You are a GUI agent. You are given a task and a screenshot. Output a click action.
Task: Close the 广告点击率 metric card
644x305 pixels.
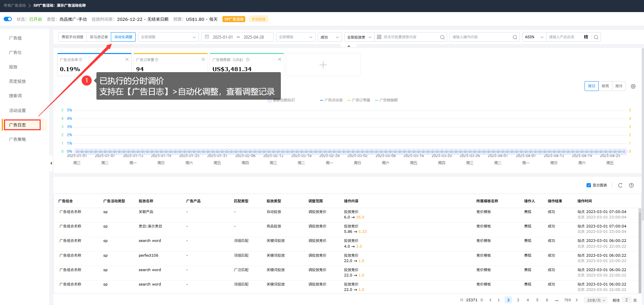point(127,59)
